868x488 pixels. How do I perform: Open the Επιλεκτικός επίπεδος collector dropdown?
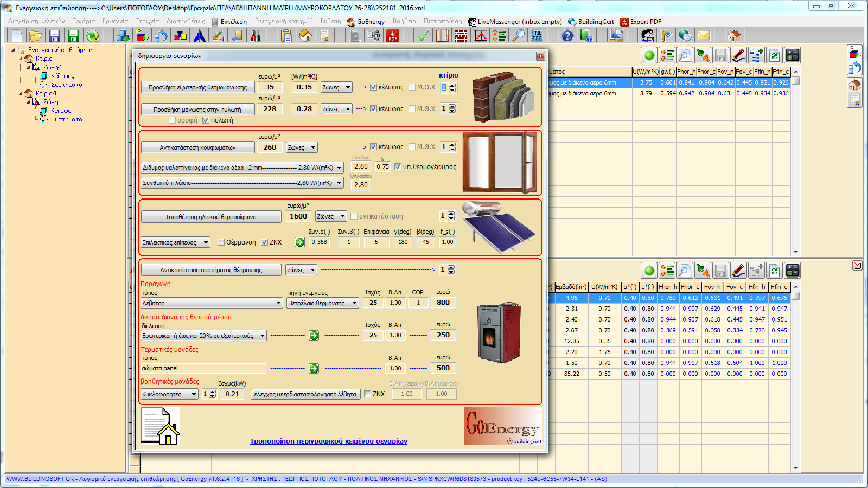click(175, 242)
